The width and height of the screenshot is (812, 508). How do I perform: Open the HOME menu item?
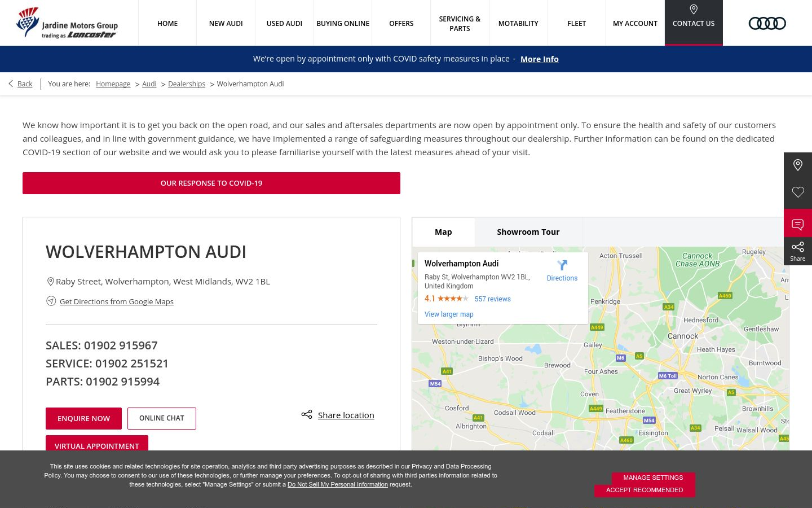click(167, 23)
